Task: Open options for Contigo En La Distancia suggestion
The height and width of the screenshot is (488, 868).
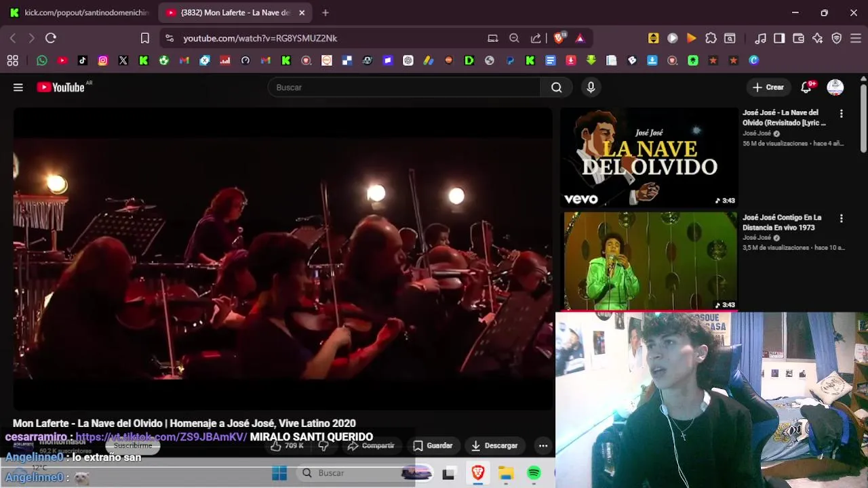Action: coord(842,218)
